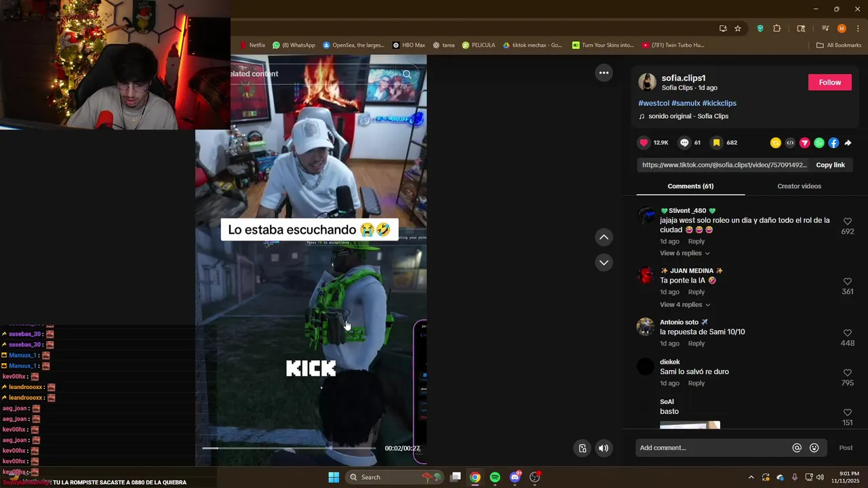Share the video to WhatsApp
This screenshot has height=488, width=868.
pos(819,142)
